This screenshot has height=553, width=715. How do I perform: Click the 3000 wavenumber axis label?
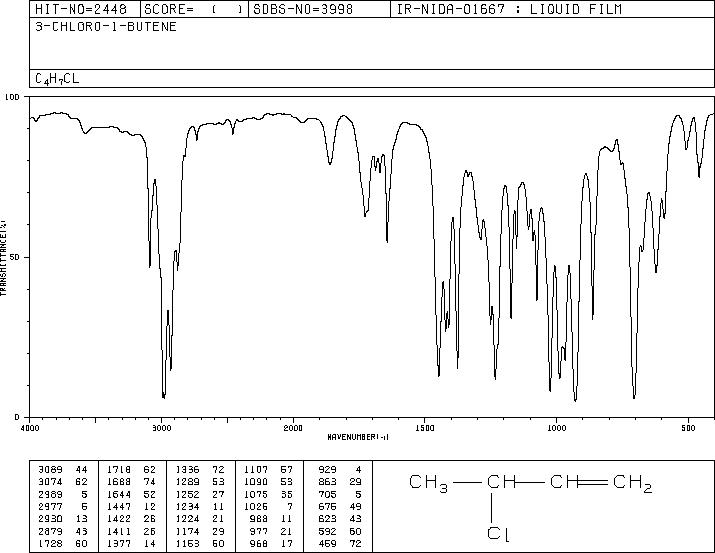pos(161,428)
